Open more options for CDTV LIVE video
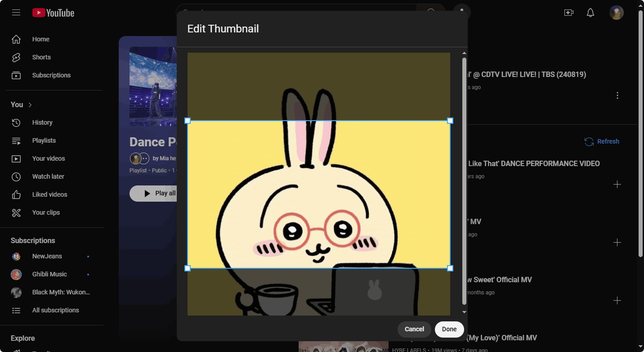 (617, 95)
